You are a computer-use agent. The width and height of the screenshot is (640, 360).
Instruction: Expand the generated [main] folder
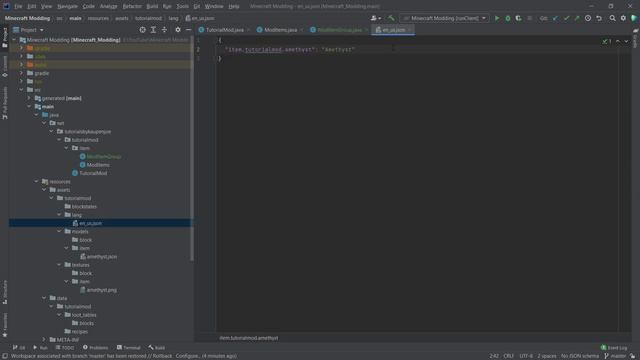point(29,98)
